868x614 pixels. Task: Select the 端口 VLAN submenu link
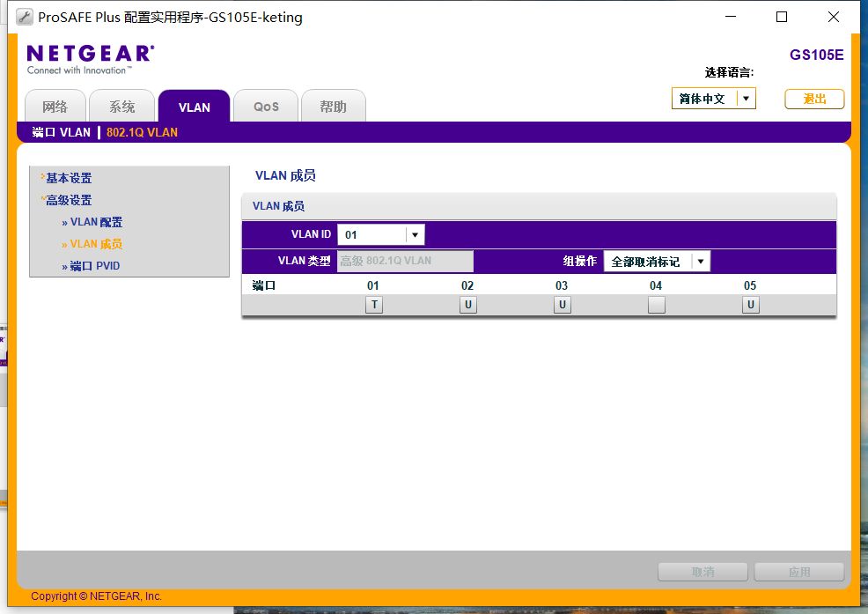[61, 132]
